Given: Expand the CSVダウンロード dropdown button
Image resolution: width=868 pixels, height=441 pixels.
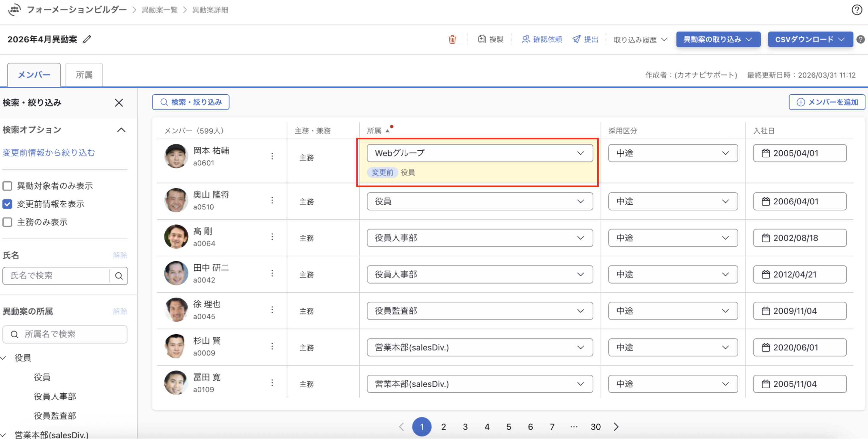Looking at the screenshot, I should (810, 39).
